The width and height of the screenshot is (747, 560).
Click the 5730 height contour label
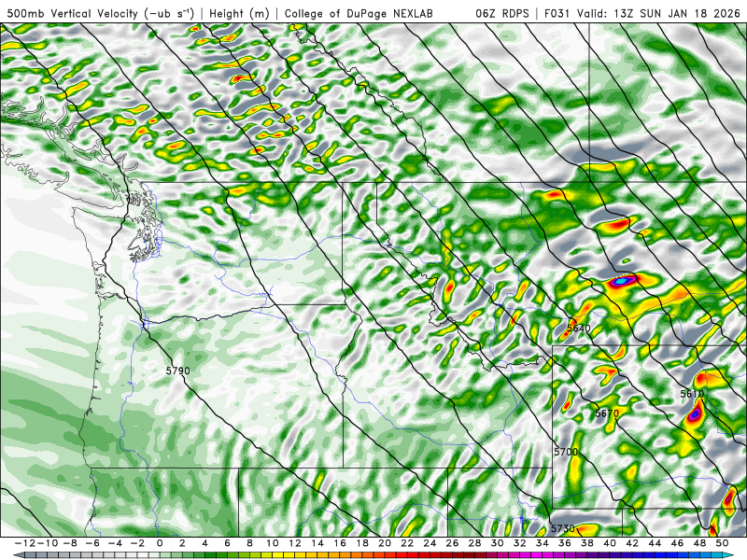563,528
